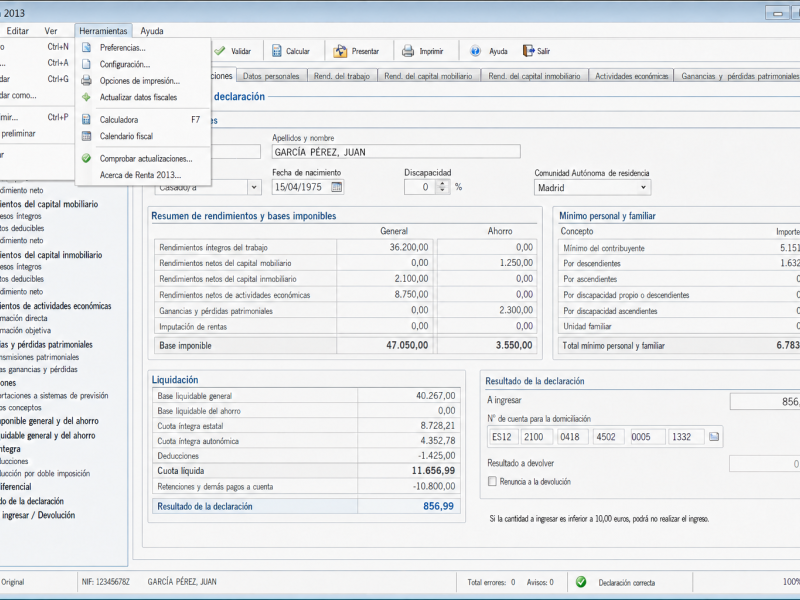Click the account field containing 1332
Image resolution: width=800 pixels, height=600 pixels.
686,437
